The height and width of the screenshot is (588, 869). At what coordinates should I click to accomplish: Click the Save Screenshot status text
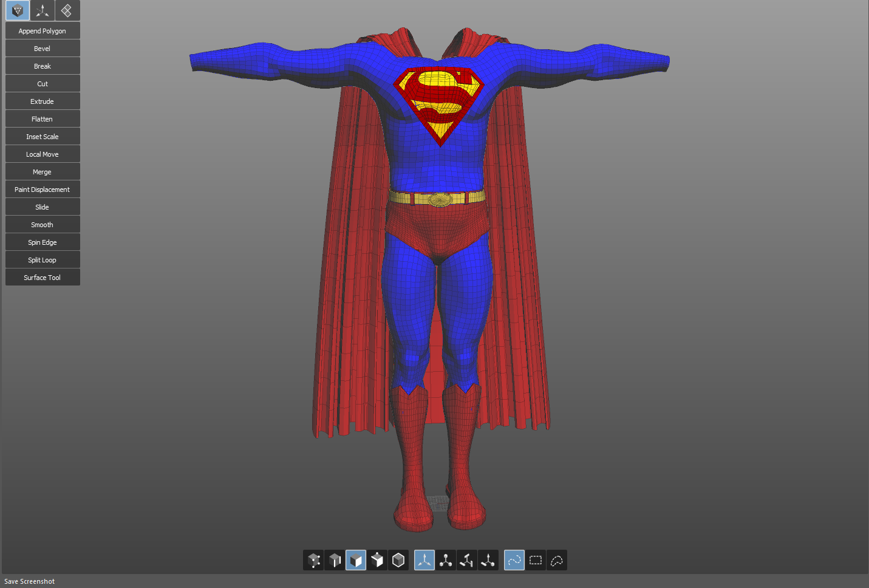pyautogui.click(x=29, y=581)
